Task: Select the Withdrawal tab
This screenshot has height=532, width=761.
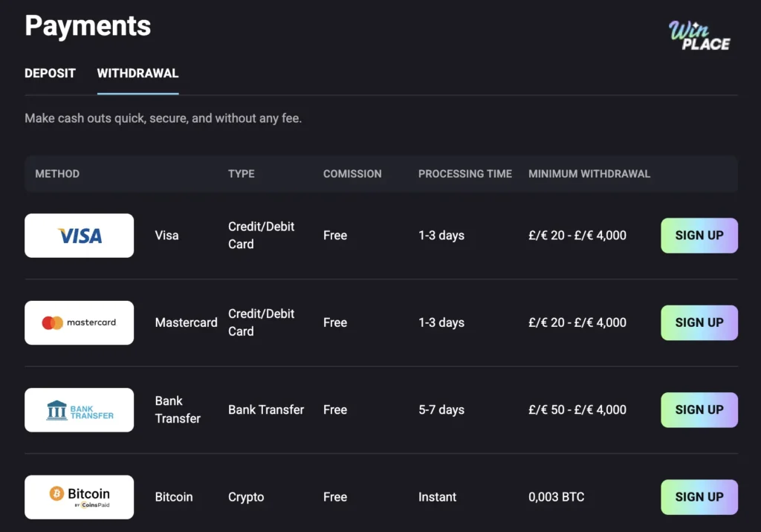Action: (x=137, y=73)
